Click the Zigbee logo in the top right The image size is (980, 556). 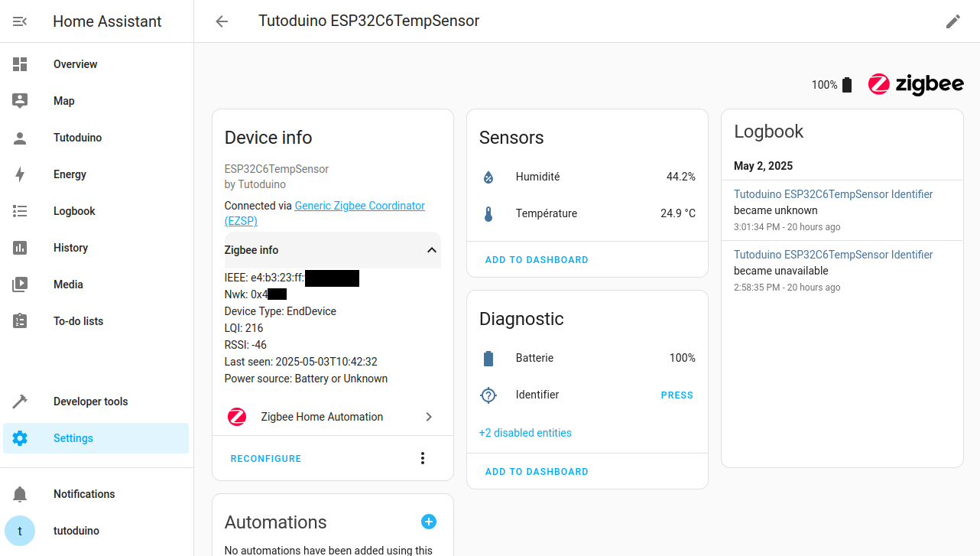[x=915, y=84]
